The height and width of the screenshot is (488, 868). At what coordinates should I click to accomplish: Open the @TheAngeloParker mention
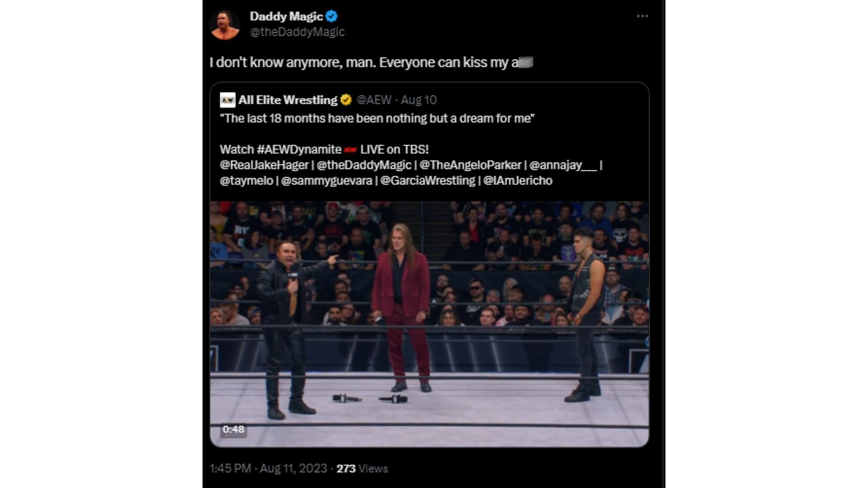470,165
